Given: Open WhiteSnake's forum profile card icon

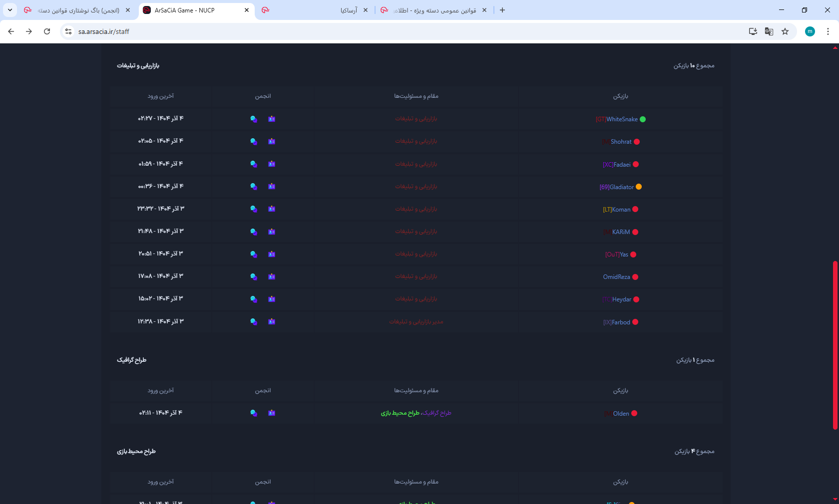Looking at the screenshot, I should [x=272, y=119].
